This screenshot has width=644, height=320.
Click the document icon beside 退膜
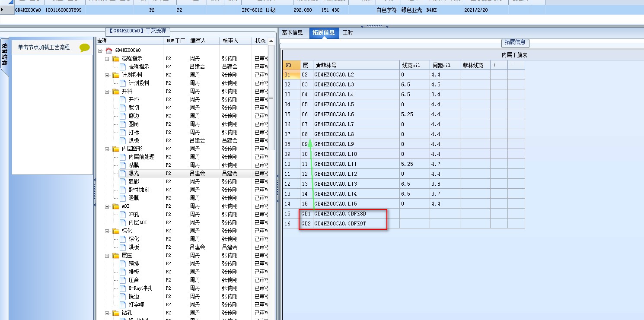click(123, 198)
